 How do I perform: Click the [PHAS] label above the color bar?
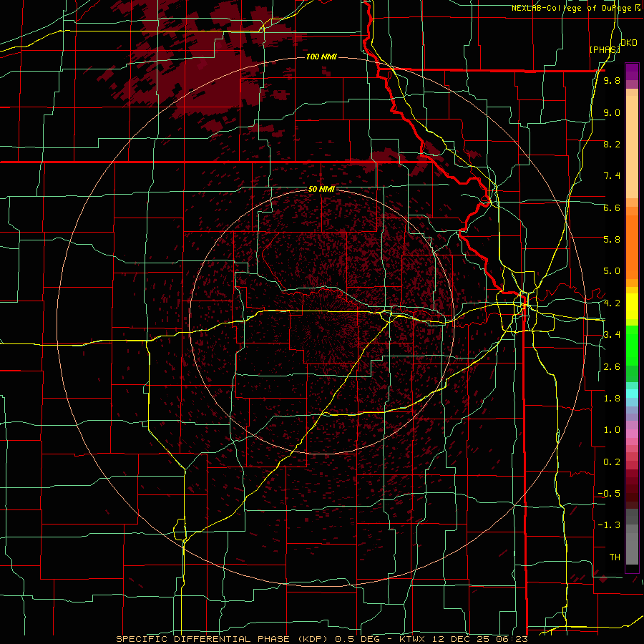tap(605, 49)
